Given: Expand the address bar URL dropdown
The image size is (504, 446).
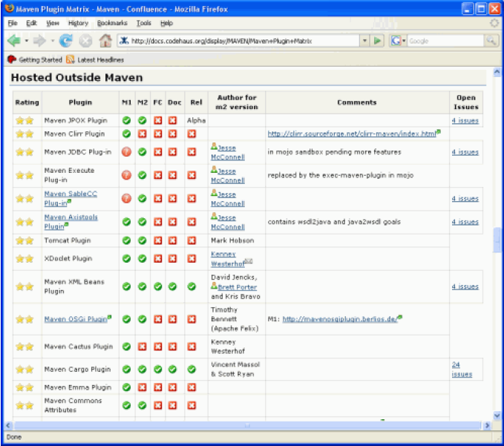Looking at the screenshot, I should [364, 41].
